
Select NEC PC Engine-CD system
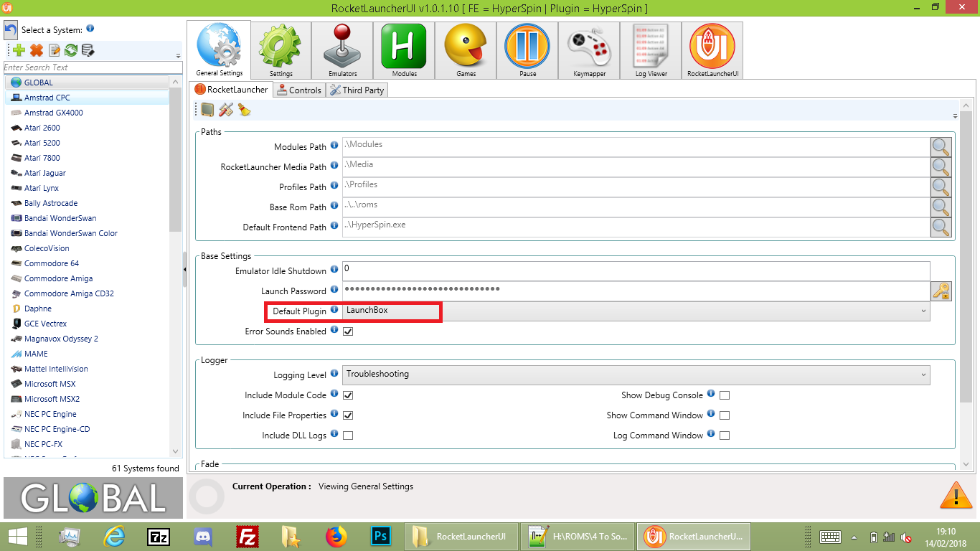pyautogui.click(x=87, y=429)
